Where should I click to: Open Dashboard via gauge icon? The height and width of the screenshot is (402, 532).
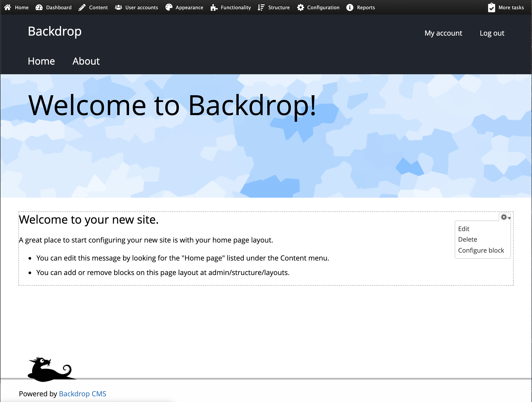[x=39, y=7]
